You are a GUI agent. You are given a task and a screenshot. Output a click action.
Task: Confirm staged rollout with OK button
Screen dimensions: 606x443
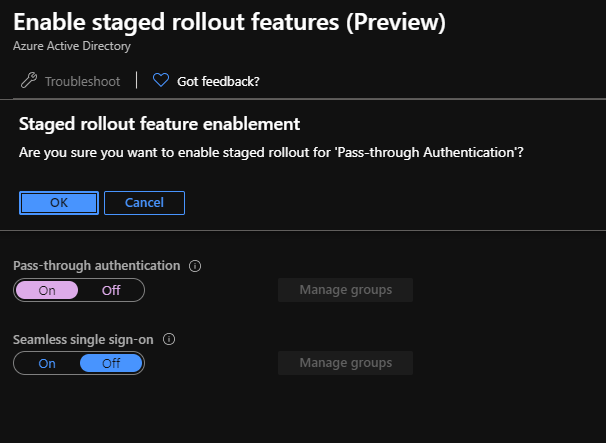click(59, 202)
